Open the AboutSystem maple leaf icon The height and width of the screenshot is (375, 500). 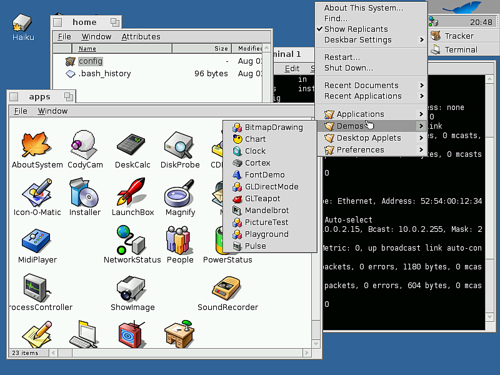(36, 144)
